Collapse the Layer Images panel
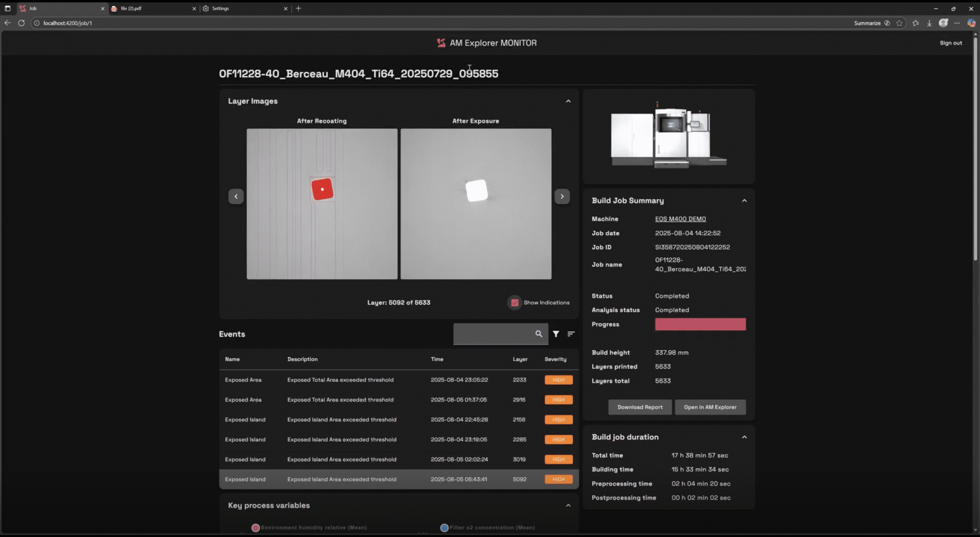This screenshot has height=537, width=980. pos(568,101)
